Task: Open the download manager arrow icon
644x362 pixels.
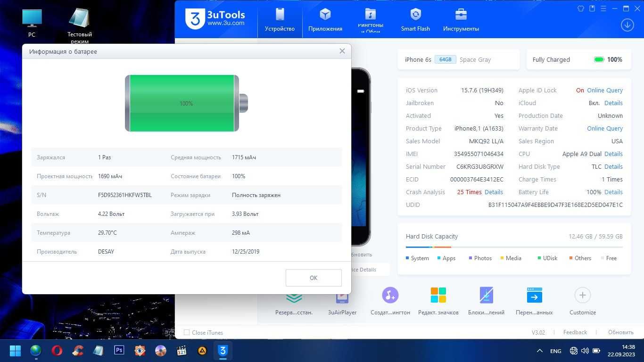Action: 627,25
